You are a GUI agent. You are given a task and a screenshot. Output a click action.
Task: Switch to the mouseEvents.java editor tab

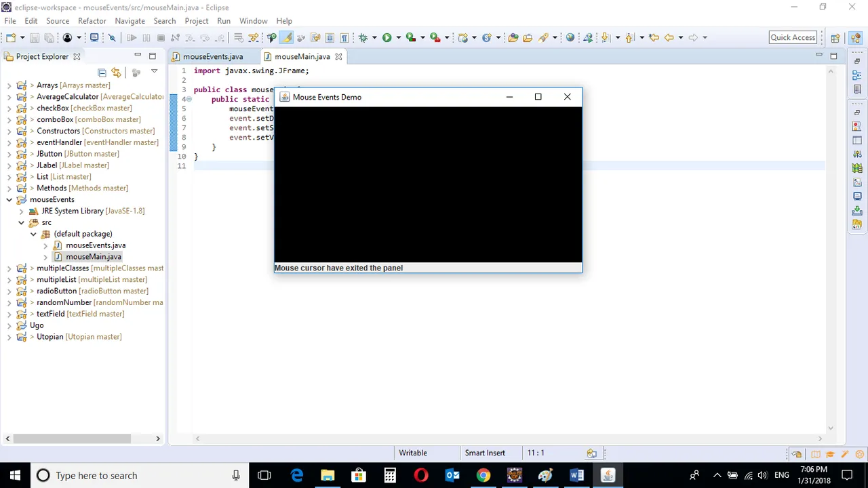coord(213,56)
